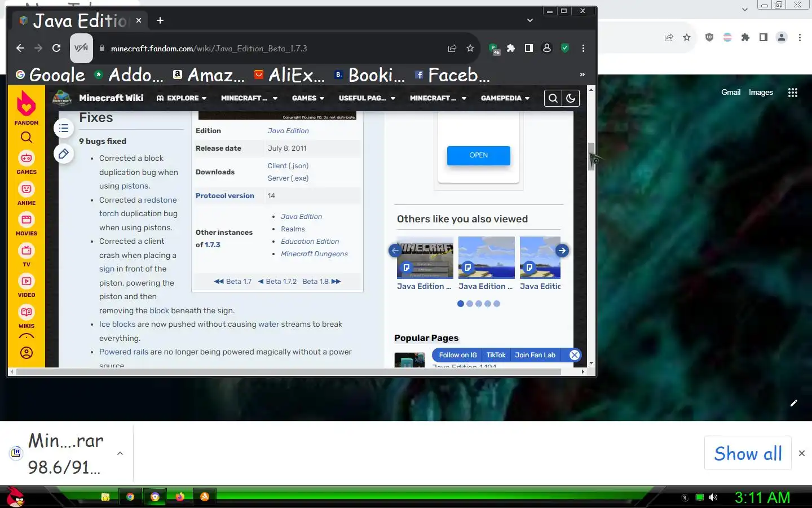Image resolution: width=812 pixels, height=508 pixels.
Task: Open the WIKIS section in Fandom sidebar
Action: click(27, 317)
